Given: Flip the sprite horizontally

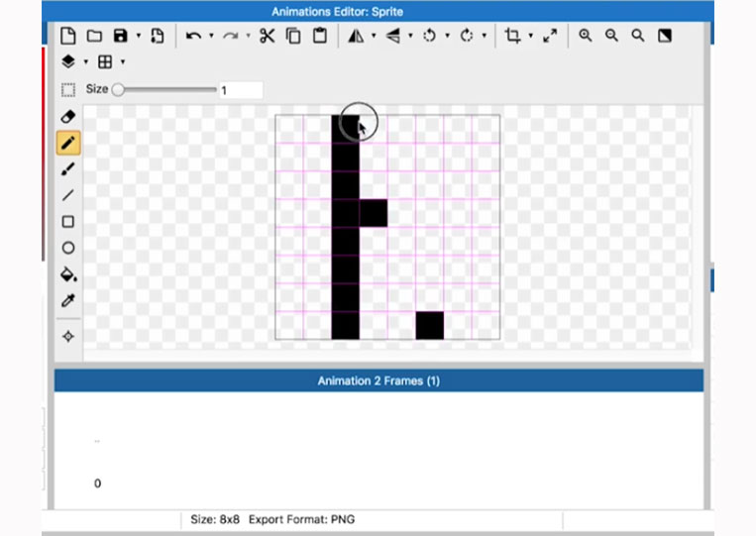Looking at the screenshot, I should click(357, 36).
